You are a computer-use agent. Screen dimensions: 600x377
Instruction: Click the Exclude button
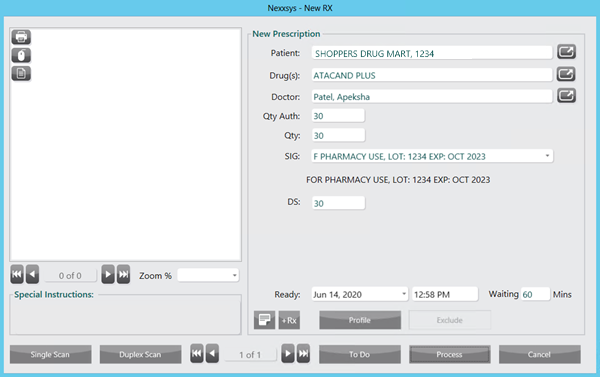450,320
